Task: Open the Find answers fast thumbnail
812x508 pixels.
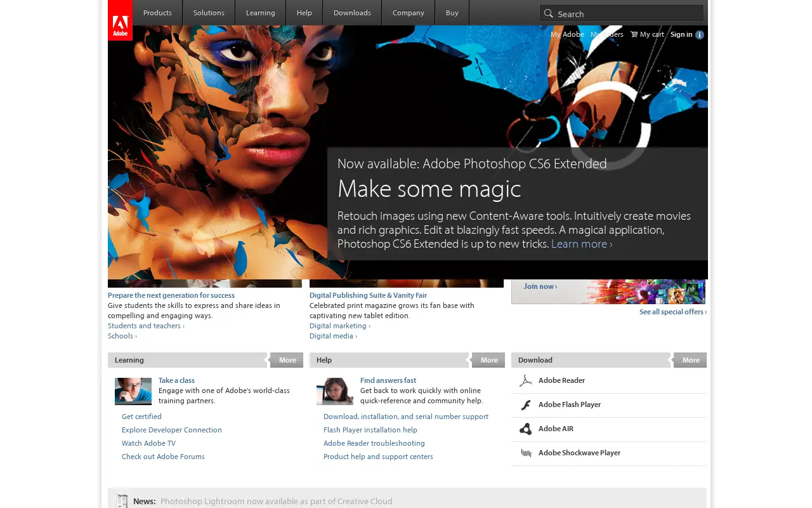Action: coord(335,391)
